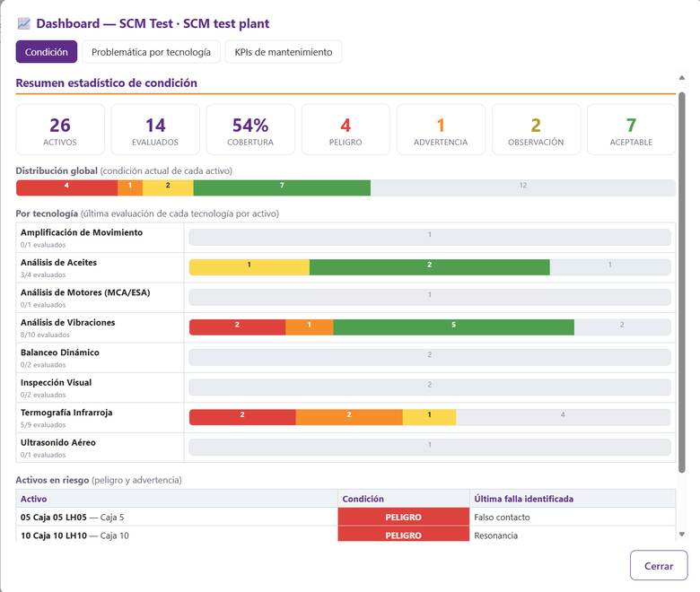Click the Cerrar button
The image size is (700, 592).
point(659,565)
